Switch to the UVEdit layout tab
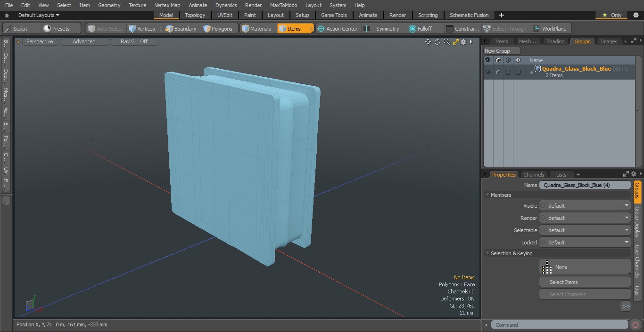Screen dimensions: 644x332 tap(224, 15)
